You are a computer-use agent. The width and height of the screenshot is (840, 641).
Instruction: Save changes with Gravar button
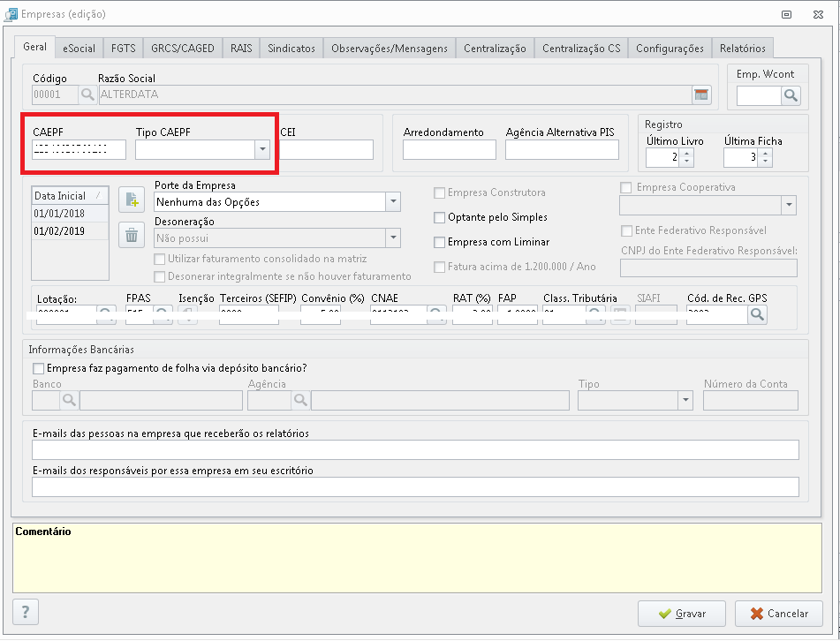681,614
